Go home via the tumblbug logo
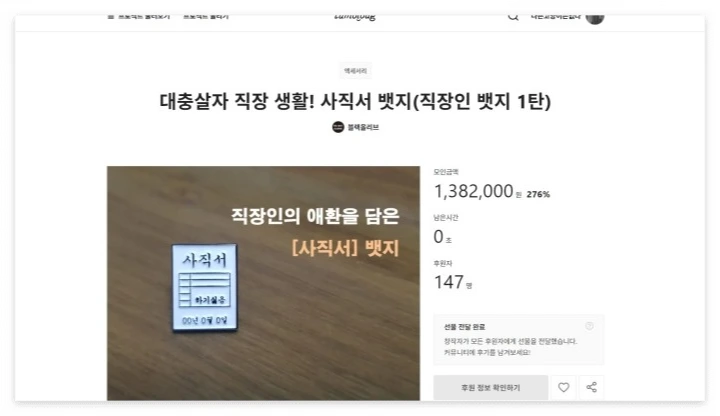The width and height of the screenshot is (720, 416). [x=355, y=17]
